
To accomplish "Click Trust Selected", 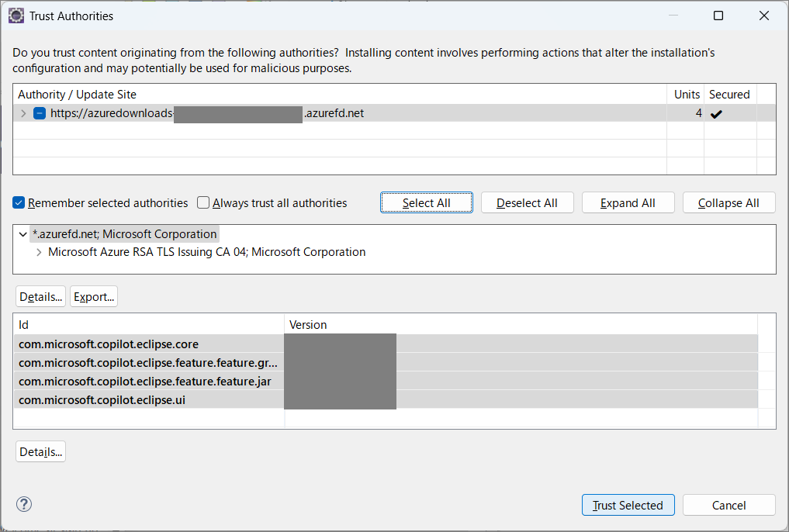I will [x=628, y=505].
